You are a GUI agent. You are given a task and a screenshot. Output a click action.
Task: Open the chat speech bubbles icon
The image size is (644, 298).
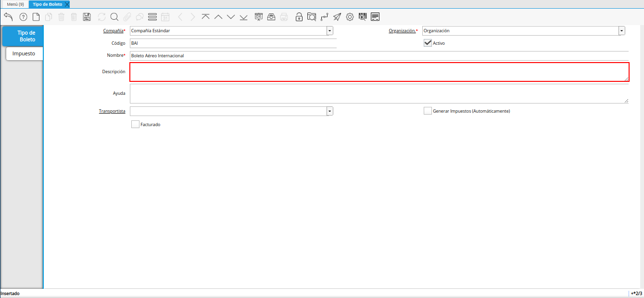[x=139, y=17]
